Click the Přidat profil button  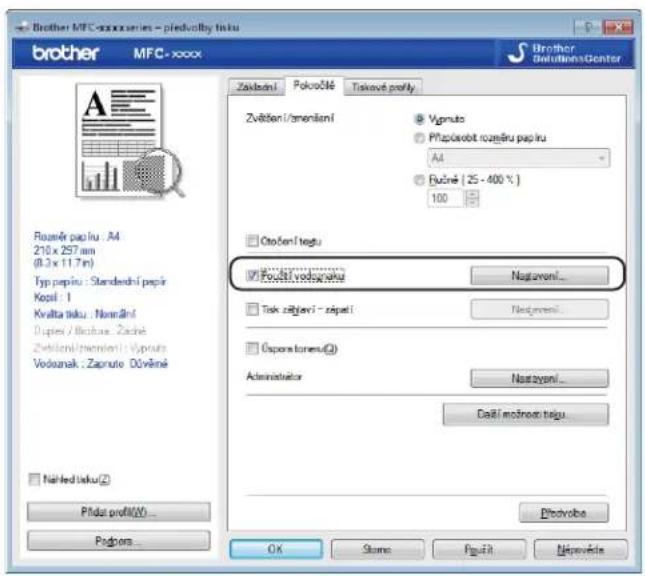(118, 512)
